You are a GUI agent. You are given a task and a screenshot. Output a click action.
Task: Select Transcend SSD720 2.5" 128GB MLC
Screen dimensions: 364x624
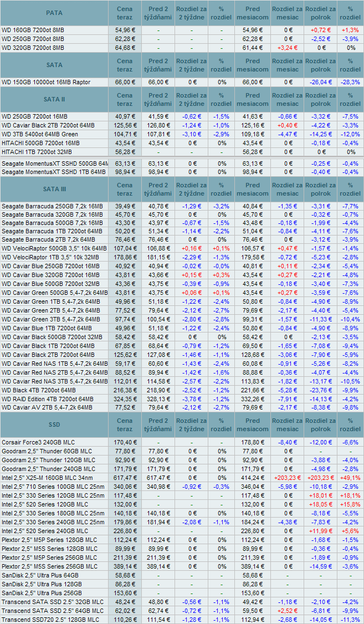click(x=50, y=620)
